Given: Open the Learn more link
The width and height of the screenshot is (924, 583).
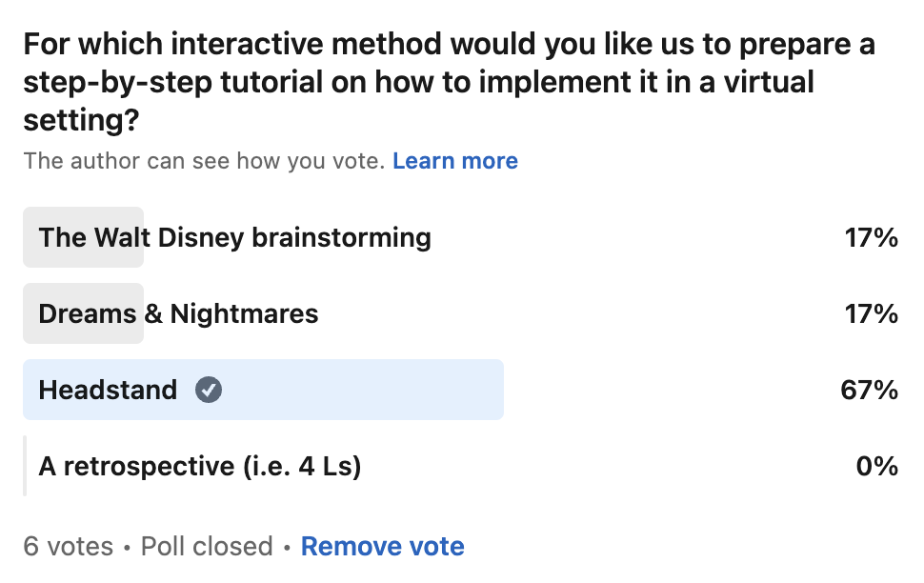Looking at the screenshot, I should 455,161.
